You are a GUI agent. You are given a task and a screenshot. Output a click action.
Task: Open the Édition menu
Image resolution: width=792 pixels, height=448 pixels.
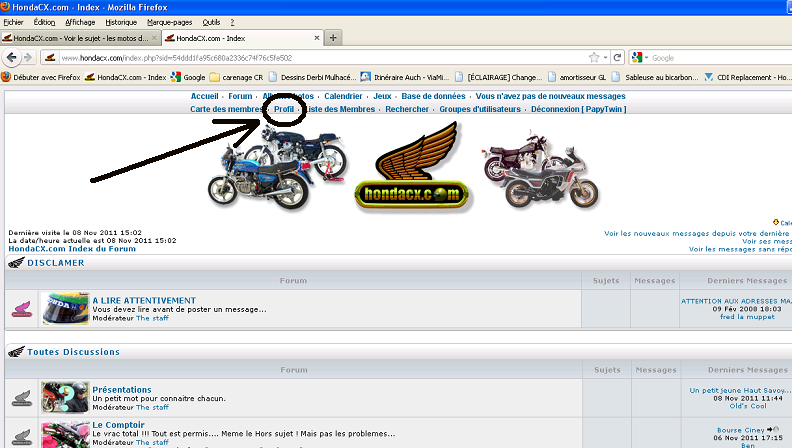pos(44,22)
